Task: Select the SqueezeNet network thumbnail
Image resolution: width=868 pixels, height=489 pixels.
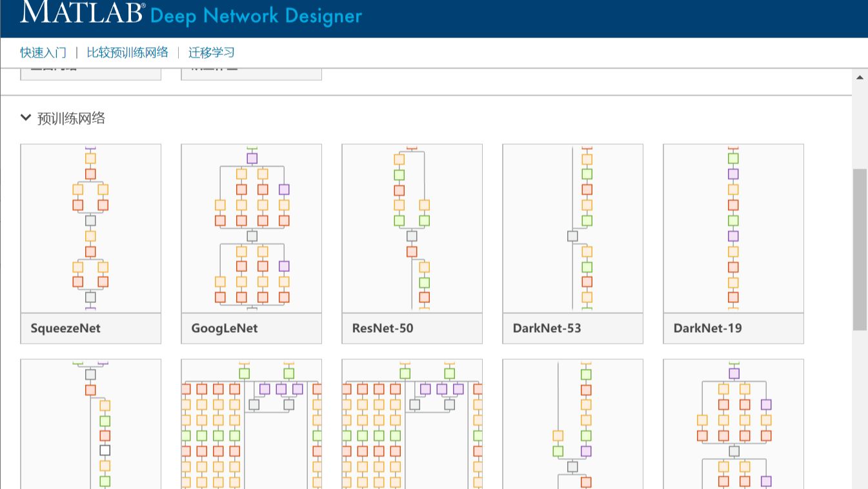Action: [x=91, y=229]
